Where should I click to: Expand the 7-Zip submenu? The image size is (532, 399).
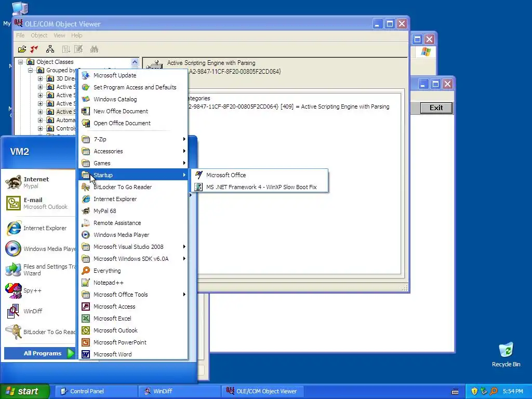pyautogui.click(x=133, y=139)
